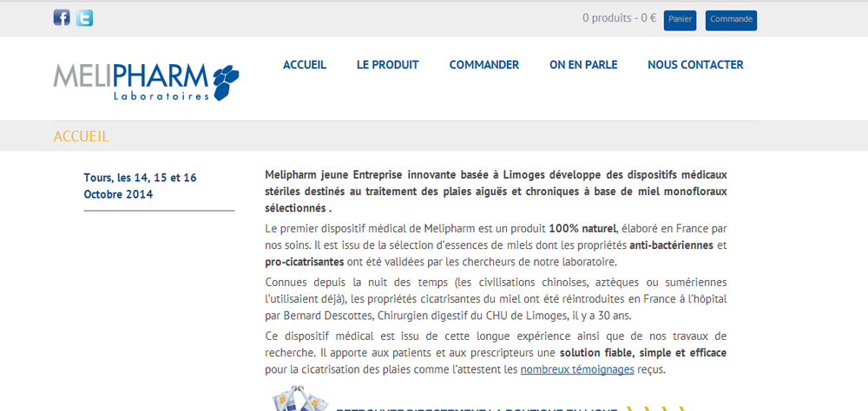Open the Facebook page icon

click(x=62, y=18)
